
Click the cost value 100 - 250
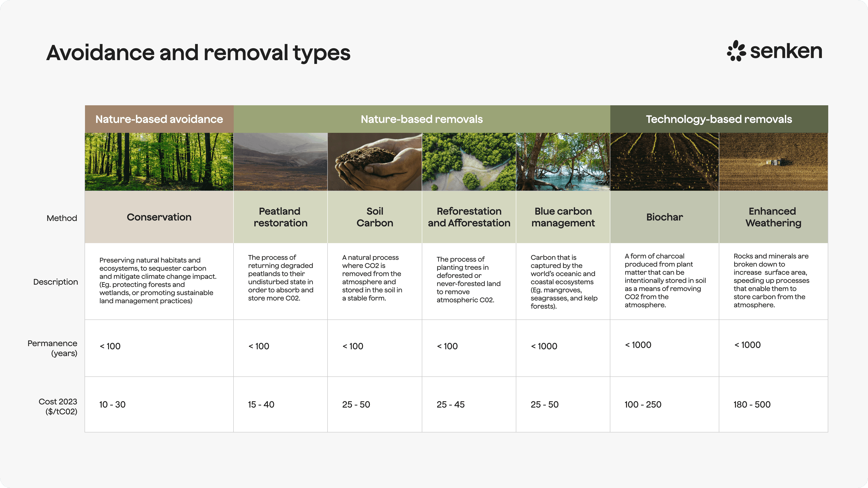pos(643,404)
